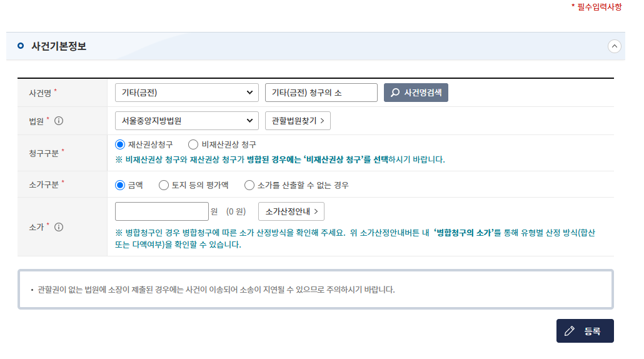Open the 소가산정안내 guide
The width and height of the screenshot is (644, 359).
(291, 211)
